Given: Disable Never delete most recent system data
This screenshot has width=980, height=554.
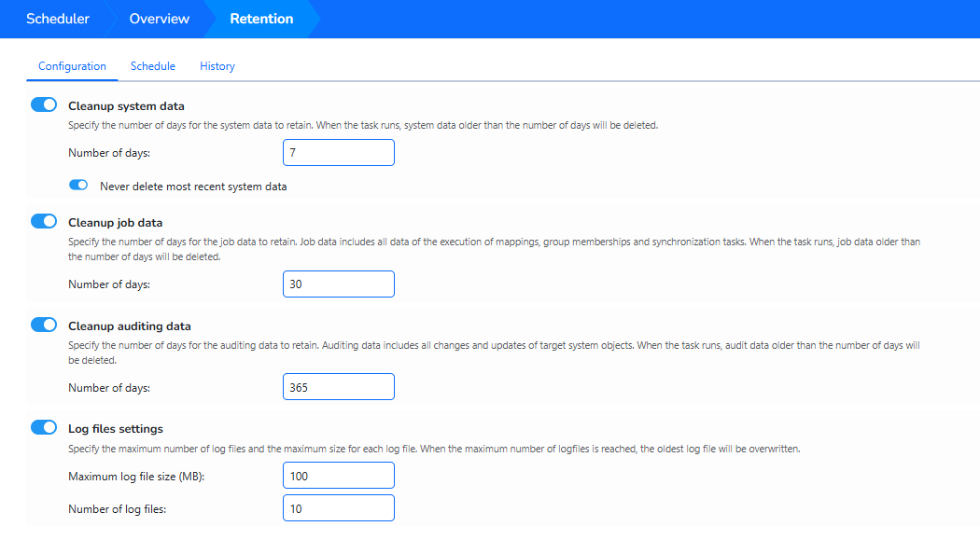Looking at the screenshot, I should pyautogui.click(x=78, y=185).
